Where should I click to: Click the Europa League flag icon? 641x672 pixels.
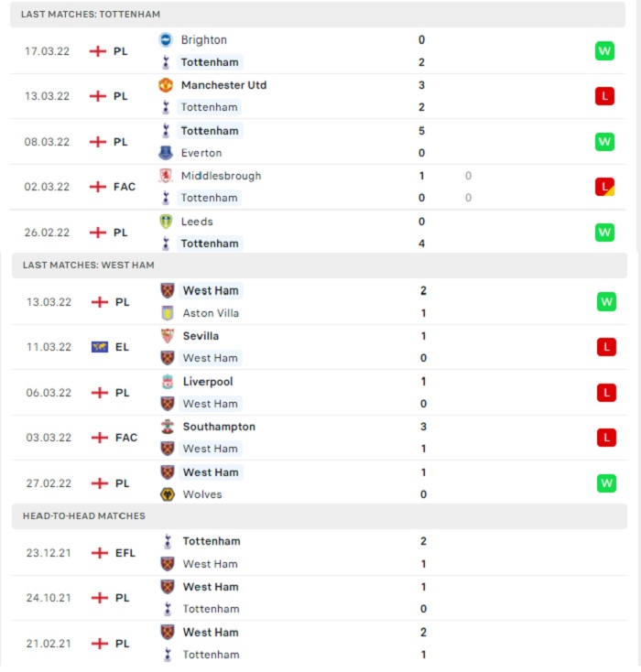tap(100, 347)
